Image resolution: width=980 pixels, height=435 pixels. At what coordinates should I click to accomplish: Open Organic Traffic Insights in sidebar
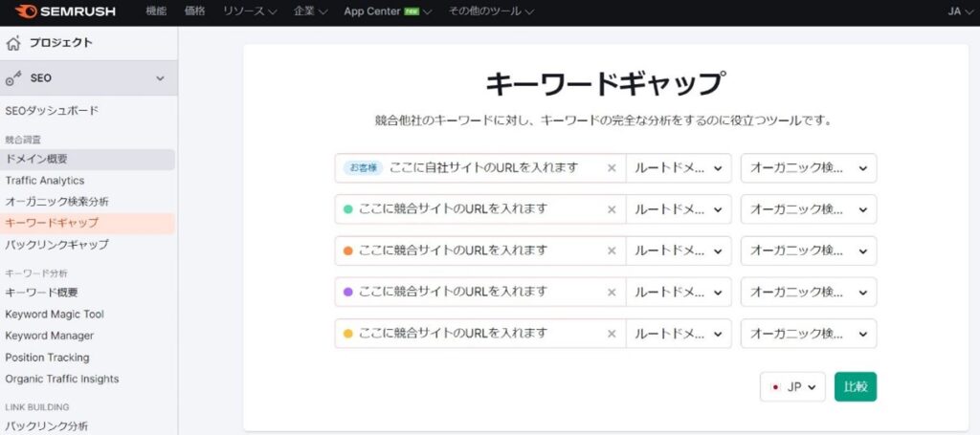[x=62, y=379]
